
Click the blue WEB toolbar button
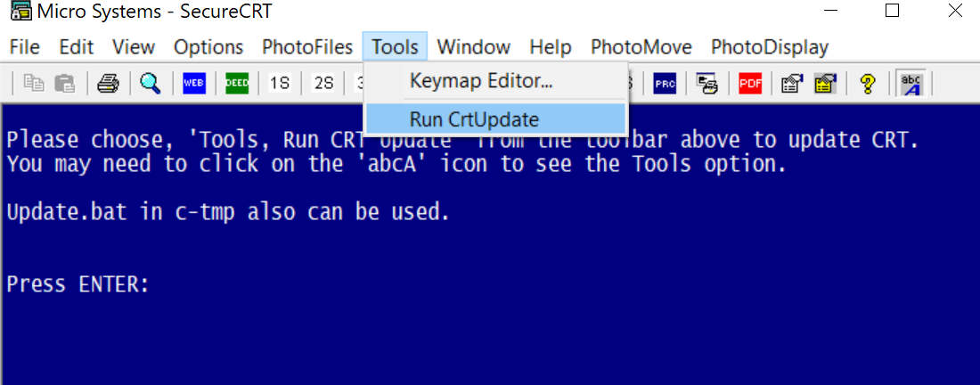pos(194,83)
